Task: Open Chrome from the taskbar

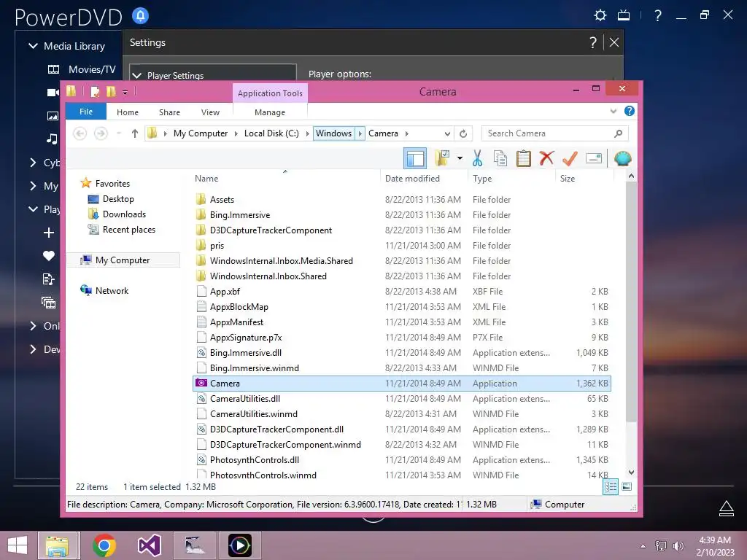Action: (x=104, y=545)
